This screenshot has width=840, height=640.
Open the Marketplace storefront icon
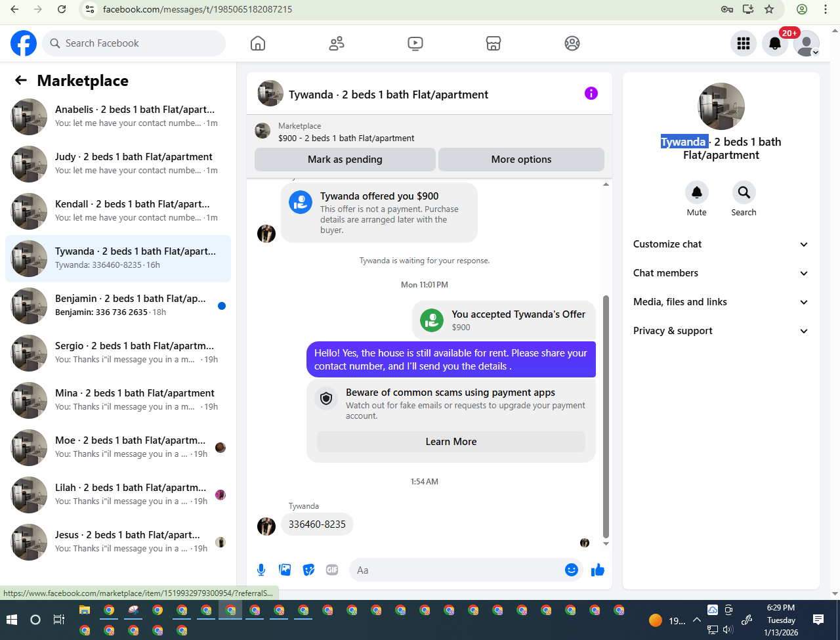coord(493,43)
